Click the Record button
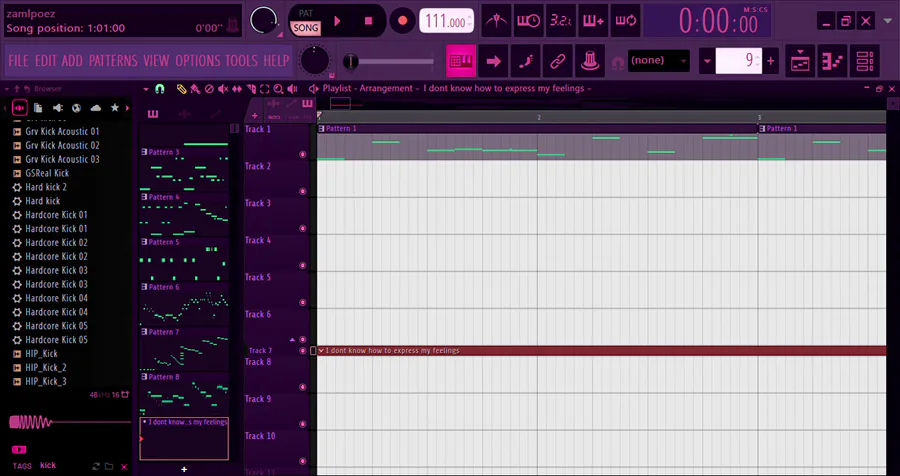The width and height of the screenshot is (900, 476). (x=402, y=21)
